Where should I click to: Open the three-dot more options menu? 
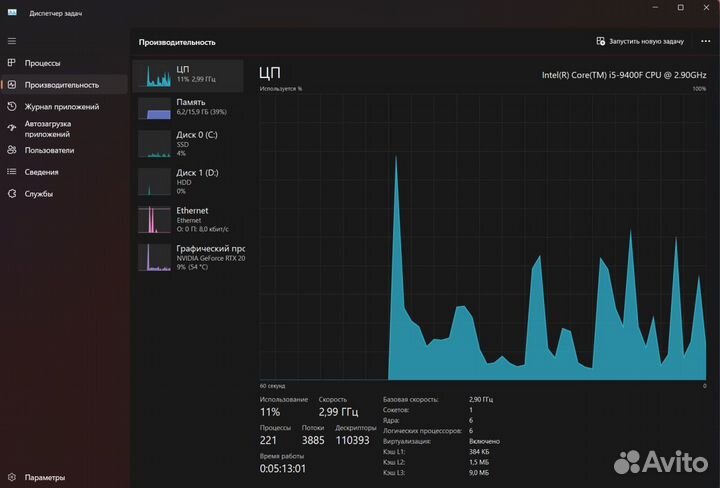706,42
